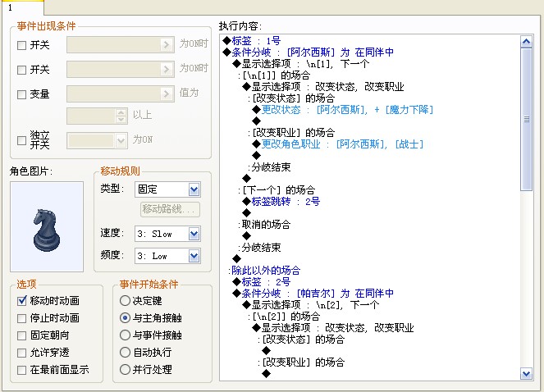Screen dimensions: 544x392
Task: Select the [\n[1]] 的场合 line
Action: click(x=274, y=75)
